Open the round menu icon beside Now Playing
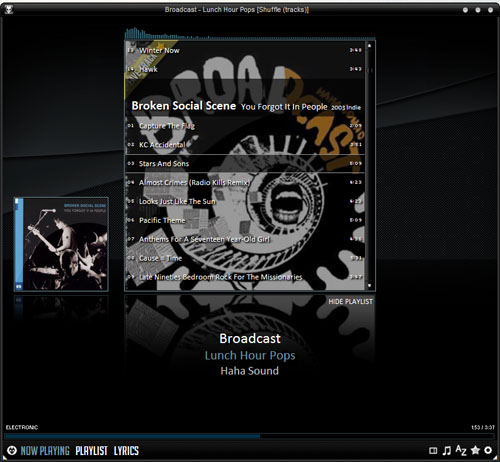The width and height of the screenshot is (500, 462). (x=12, y=451)
